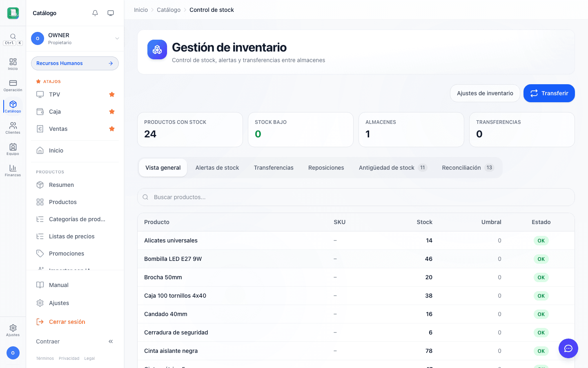This screenshot has height=368, width=588.
Task: Click the Stock bajo card
Action: [301, 130]
